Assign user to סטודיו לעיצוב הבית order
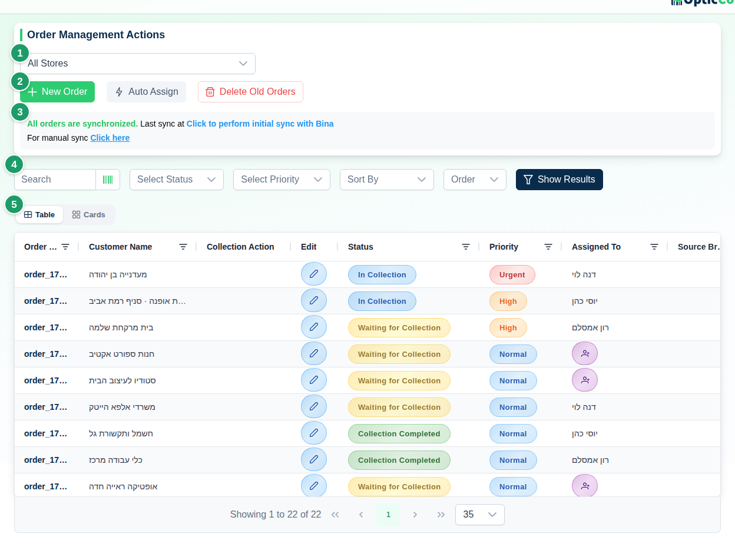 (585, 380)
